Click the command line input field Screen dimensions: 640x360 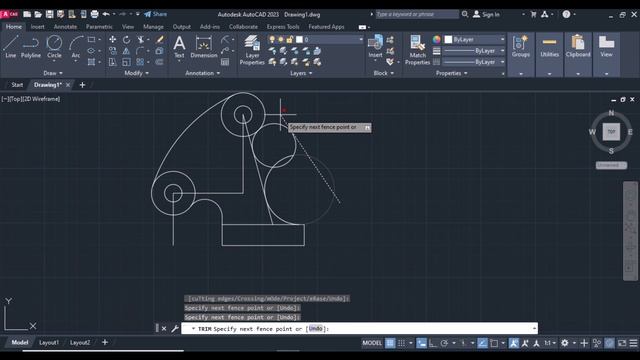pos(359,329)
